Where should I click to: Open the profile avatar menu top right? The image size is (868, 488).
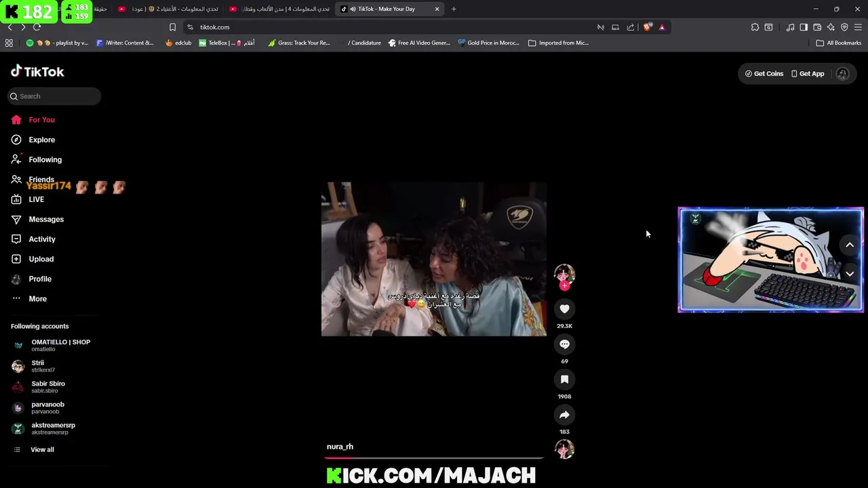842,74
